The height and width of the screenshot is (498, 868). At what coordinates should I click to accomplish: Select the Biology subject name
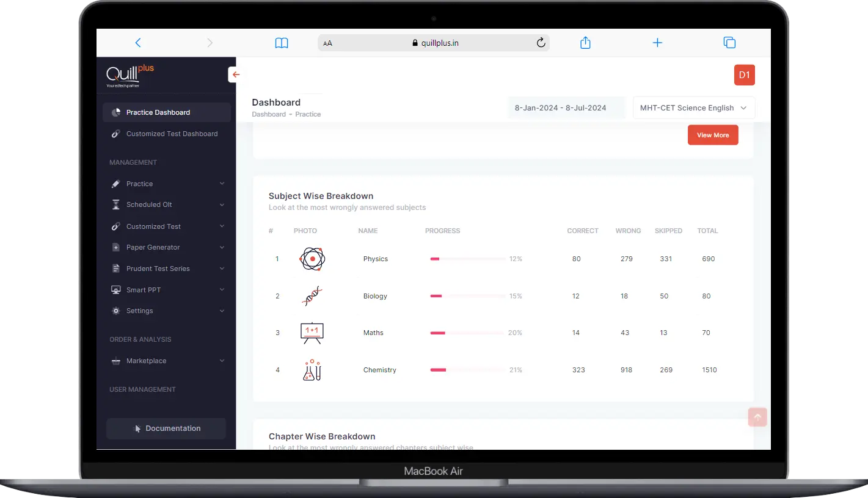(x=375, y=296)
